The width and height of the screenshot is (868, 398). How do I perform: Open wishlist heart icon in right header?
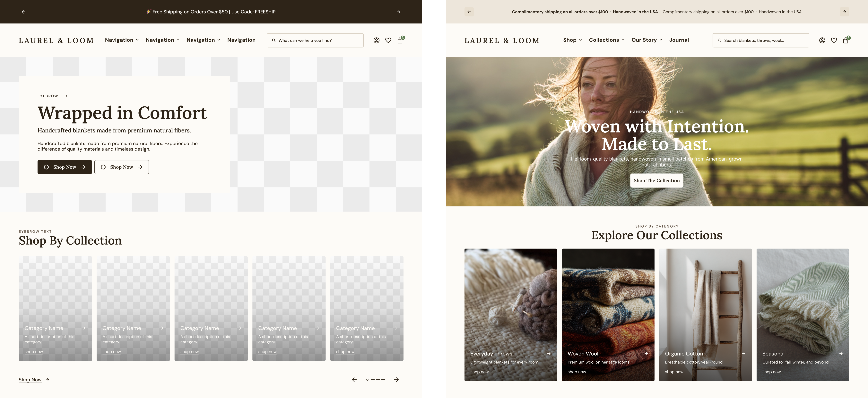(834, 41)
